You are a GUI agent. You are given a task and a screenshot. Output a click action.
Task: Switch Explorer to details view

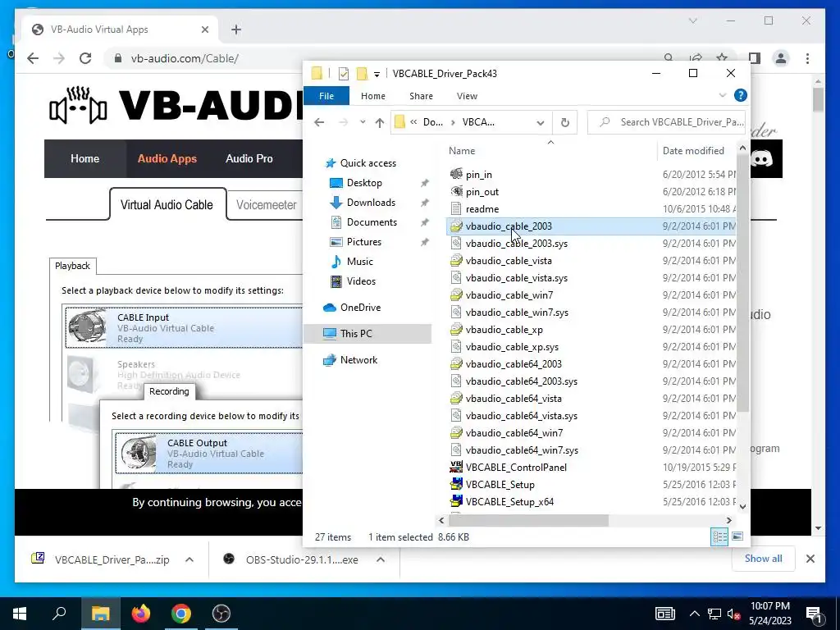719,536
